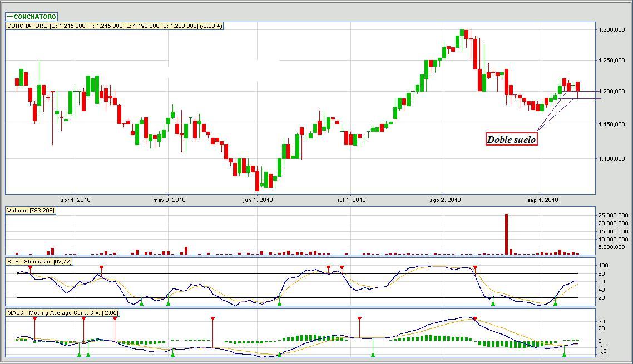The width and height of the screenshot is (633, 364).
Task: Click the 1.300,000 price axis label
Action: (611, 30)
